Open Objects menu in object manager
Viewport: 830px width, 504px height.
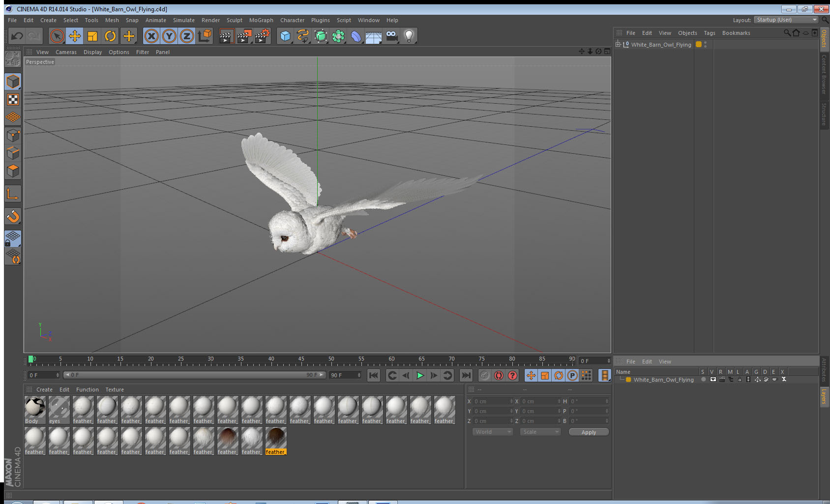click(x=687, y=33)
